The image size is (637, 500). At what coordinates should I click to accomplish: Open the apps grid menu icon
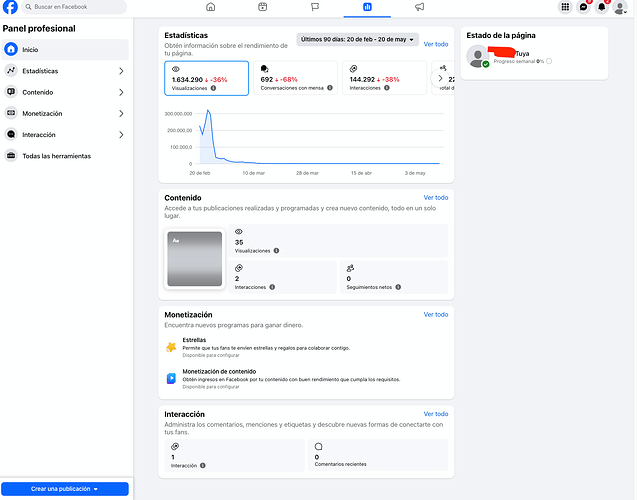(565, 7)
